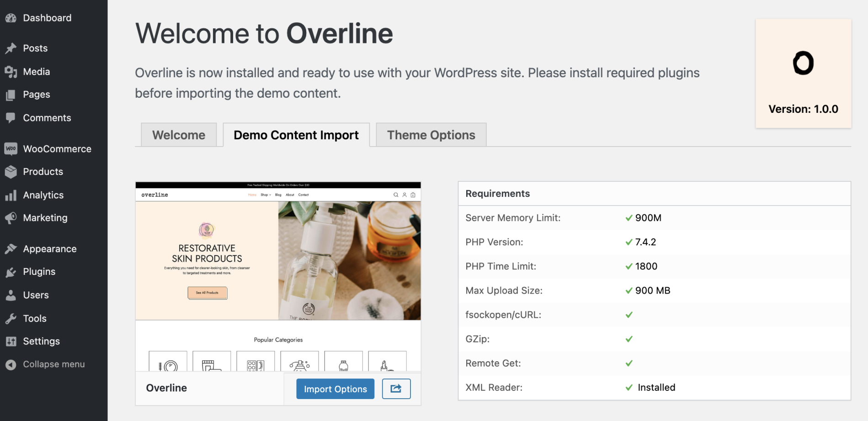The image size is (868, 421).
Task: Select the Products icon in the sidebar
Action: point(11,172)
